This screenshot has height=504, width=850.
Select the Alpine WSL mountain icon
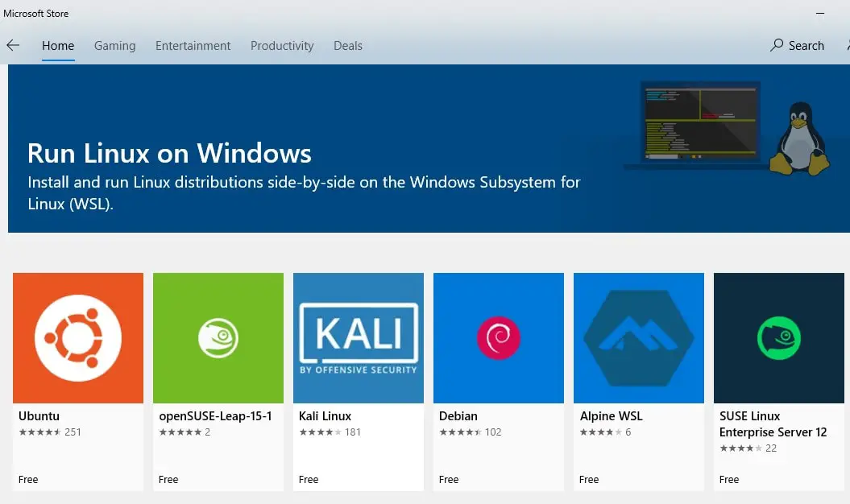click(639, 337)
